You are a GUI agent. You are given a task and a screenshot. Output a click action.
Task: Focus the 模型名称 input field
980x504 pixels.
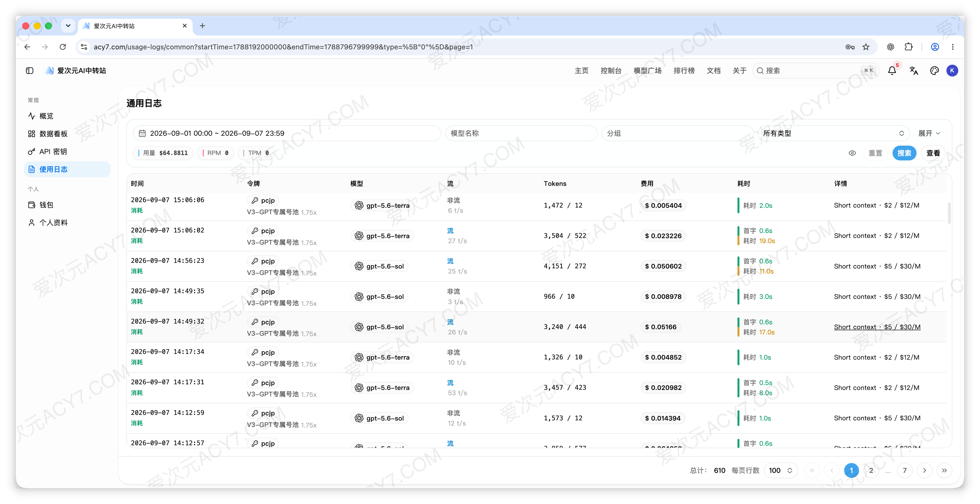pyautogui.click(x=521, y=134)
